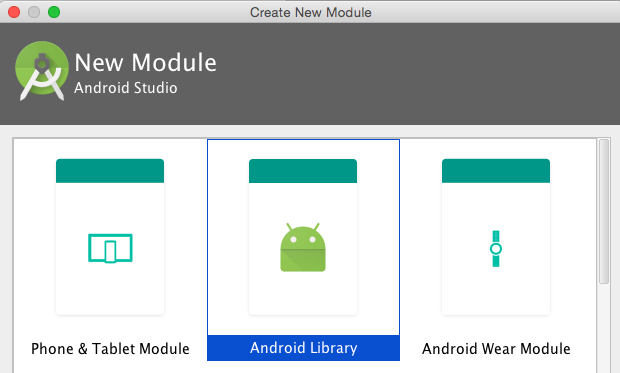
Task: Click the 'Android Wear Module' label
Action: (496, 349)
